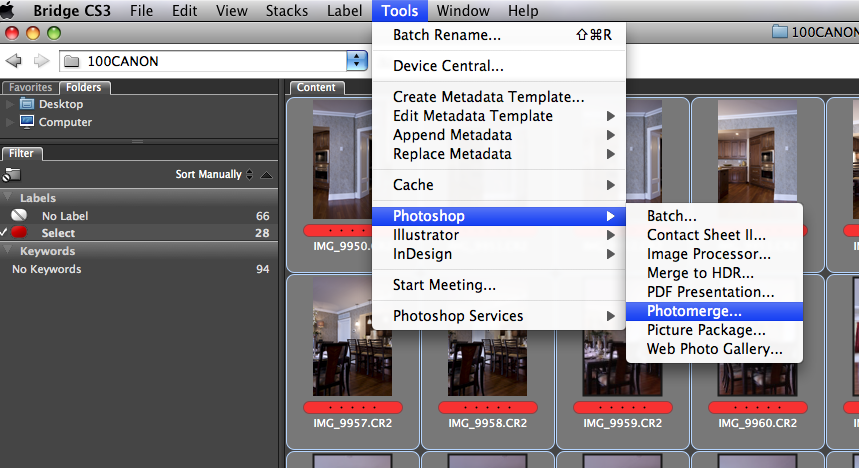The height and width of the screenshot is (468, 859).
Task: Open the Edit menu
Action: pyautogui.click(x=185, y=10)
